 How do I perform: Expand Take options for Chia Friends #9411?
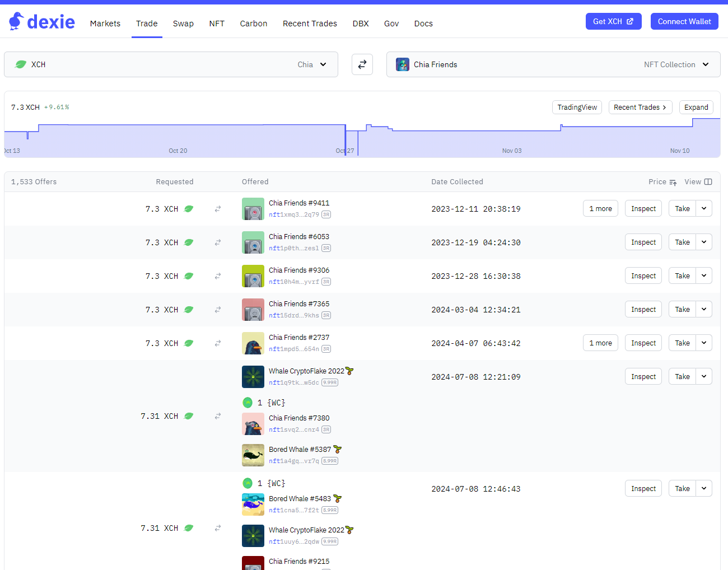tap(704, 208)
